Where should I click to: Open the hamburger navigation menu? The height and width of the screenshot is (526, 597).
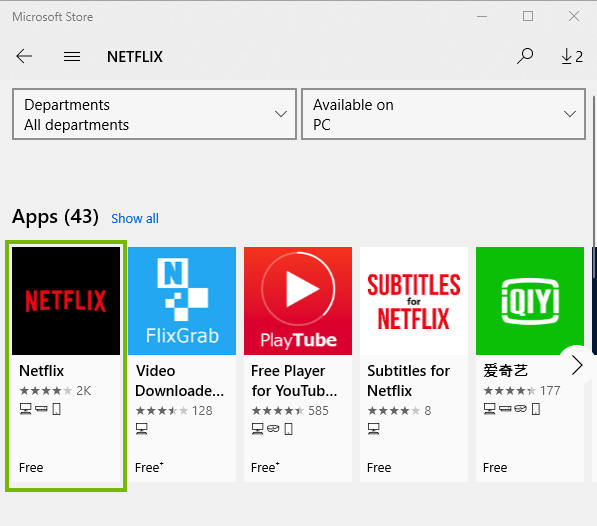coord(72,57)
